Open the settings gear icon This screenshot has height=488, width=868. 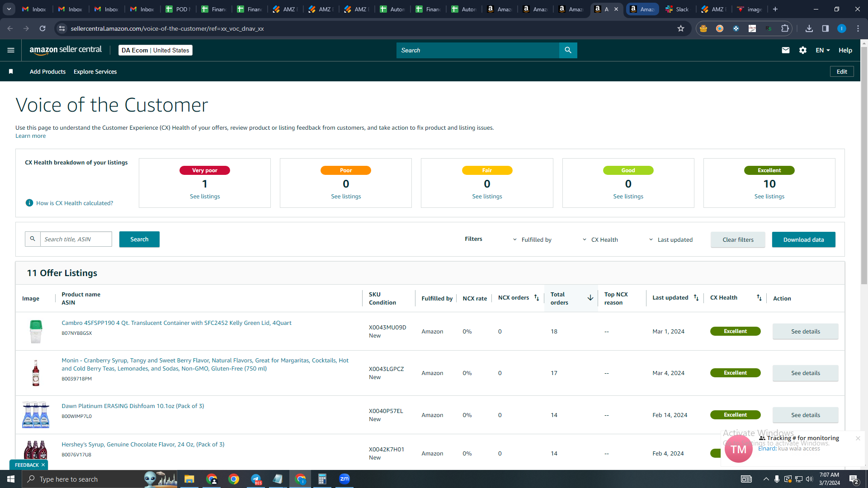tap(803, 50)
